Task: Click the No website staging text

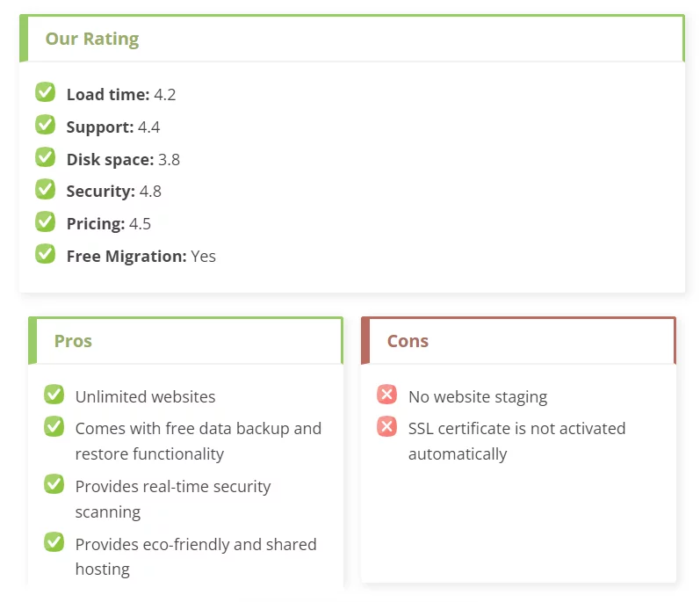Action: click(x=478, y=397)
